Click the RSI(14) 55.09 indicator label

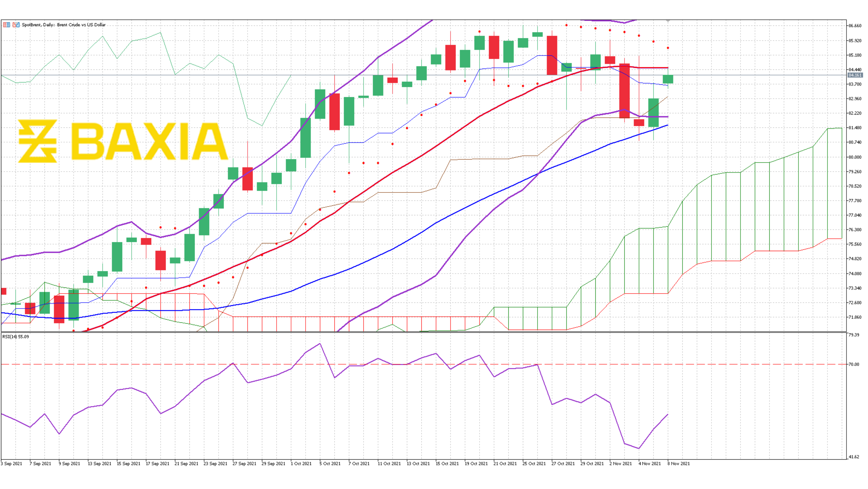[16, 336]
